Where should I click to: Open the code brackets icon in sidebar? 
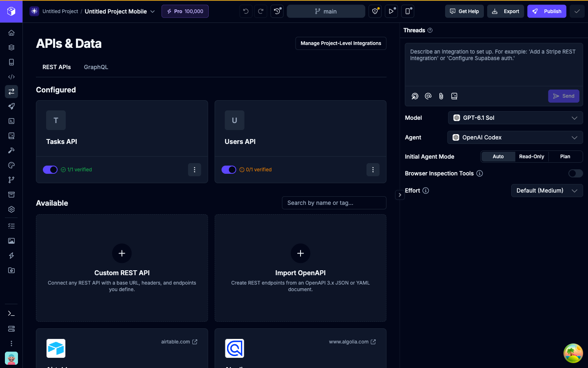tap(11, 77)
